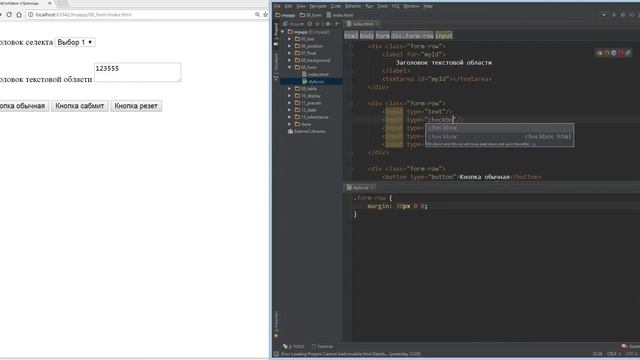
Task: Click the form breadcrumb in editor
Action: point(382,36)
